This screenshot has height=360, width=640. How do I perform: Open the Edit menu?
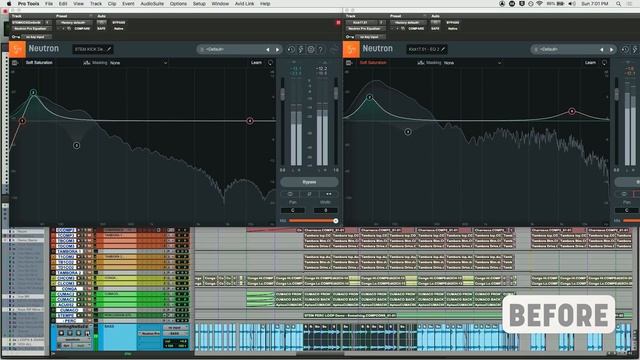63,4
